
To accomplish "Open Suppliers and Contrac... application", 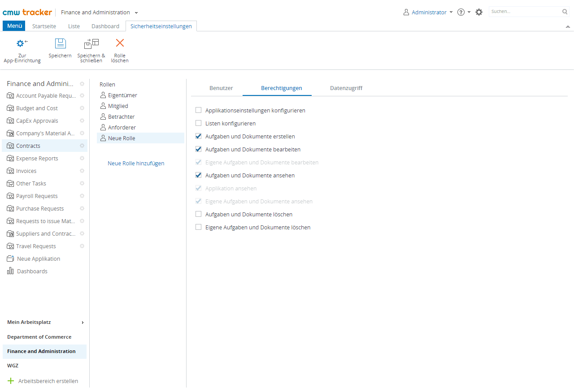I will click(x=46, y=233).
